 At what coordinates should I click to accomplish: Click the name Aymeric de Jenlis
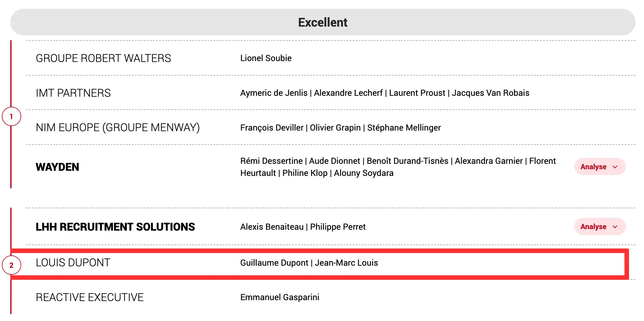pos(274,93)
